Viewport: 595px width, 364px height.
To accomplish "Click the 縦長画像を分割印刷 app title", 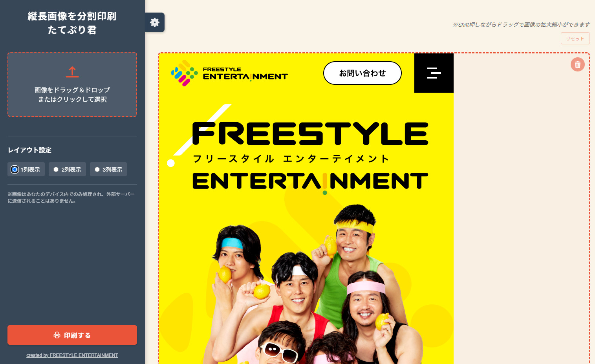I will coord(72,16).
